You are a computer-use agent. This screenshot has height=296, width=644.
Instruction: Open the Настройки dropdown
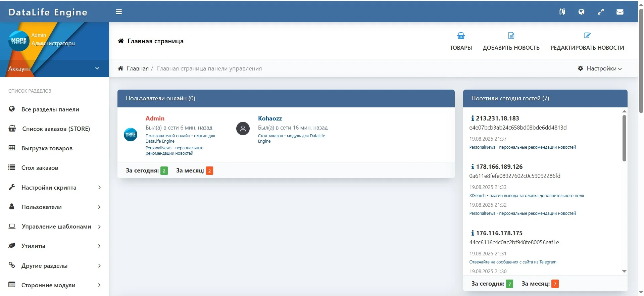(x=600, y=68)
